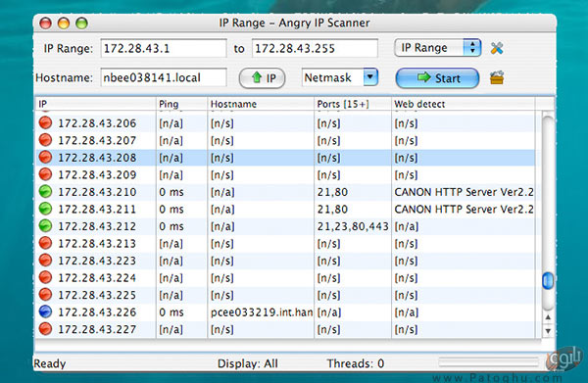The width and height of the screenshot is (588, 383).
Task: Select the row text 172.28.43.207
Action: [x=97, y=140]
